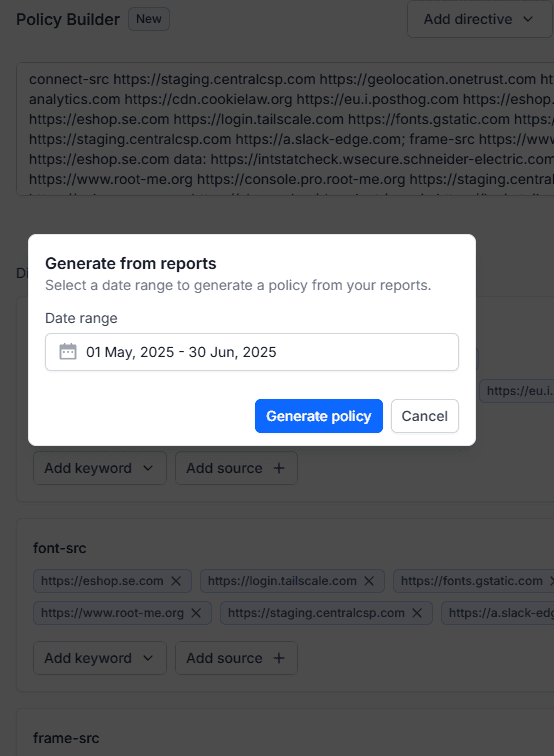Image resolution: width=554 pixels, height=756 pixels.
Task: Click the frame-src directive heading
Action: pyautogui.click(x=66, y=738)
